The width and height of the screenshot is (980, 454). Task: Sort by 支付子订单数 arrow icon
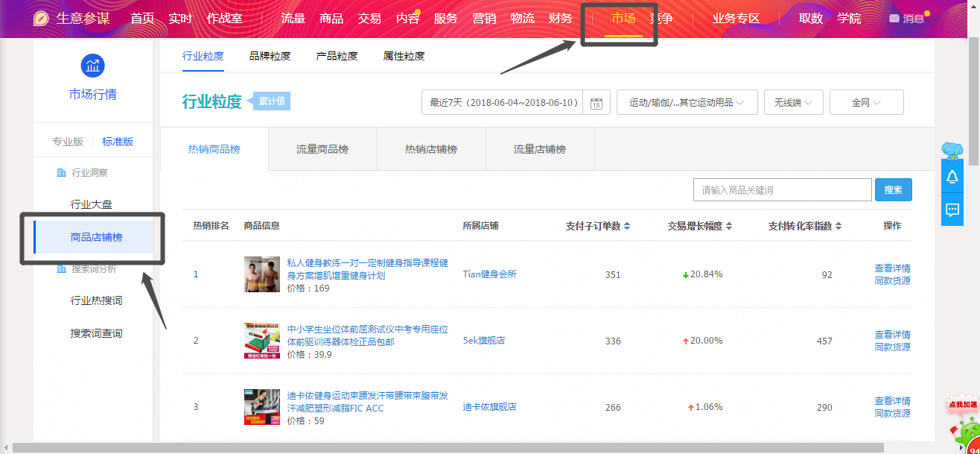627,226
